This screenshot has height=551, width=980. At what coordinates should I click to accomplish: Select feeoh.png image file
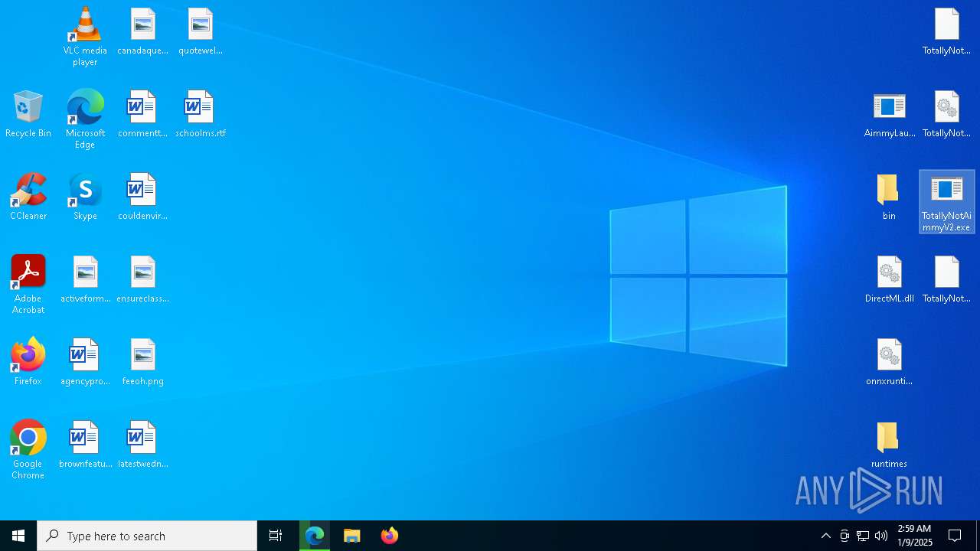(142, 362)
